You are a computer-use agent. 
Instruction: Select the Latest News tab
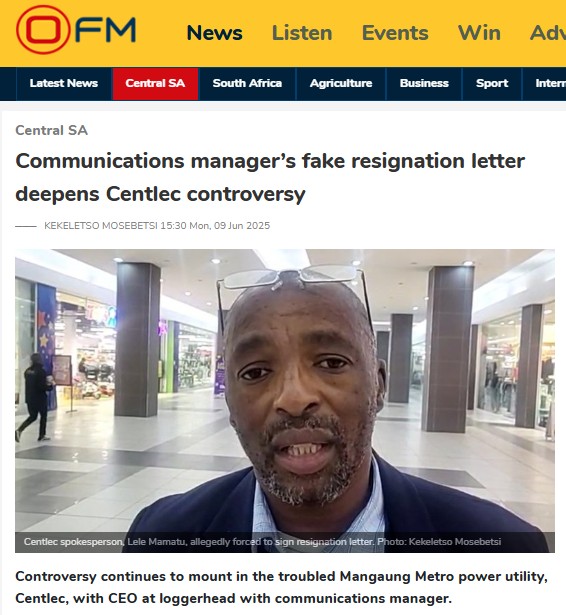coord(64,84)
